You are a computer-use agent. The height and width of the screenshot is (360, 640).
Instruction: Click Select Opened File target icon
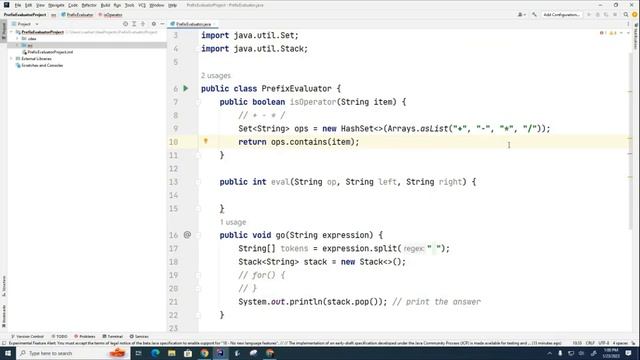125,24
